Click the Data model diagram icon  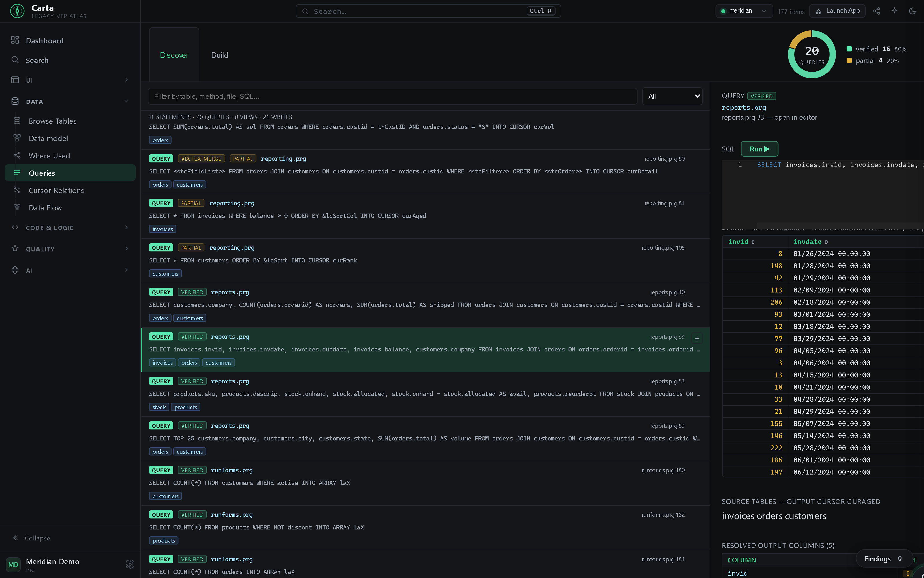point(17,138)
